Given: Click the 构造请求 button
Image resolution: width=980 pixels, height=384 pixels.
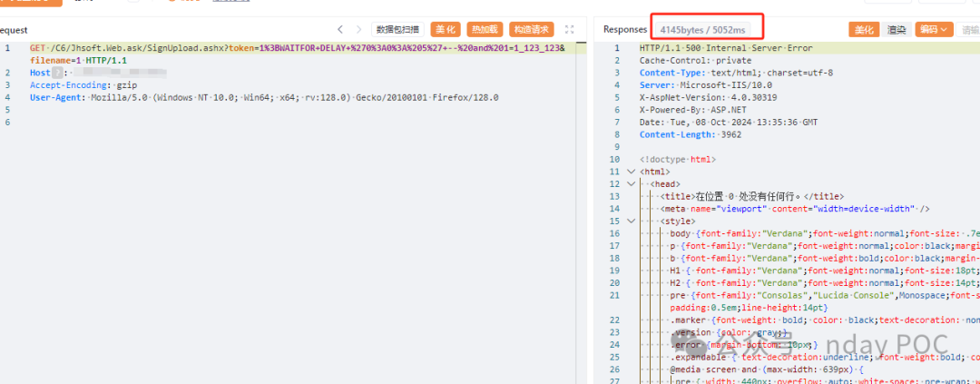Looking at the screenshot, I should point(531,29).
